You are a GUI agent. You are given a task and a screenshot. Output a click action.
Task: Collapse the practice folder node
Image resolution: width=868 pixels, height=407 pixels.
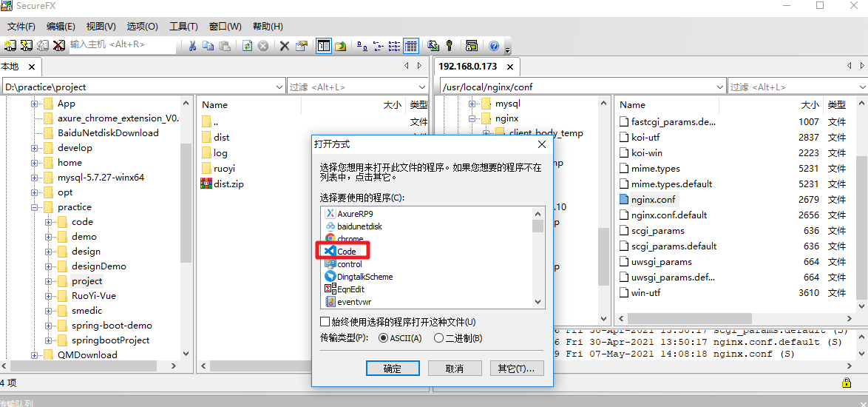click(34, 207)
